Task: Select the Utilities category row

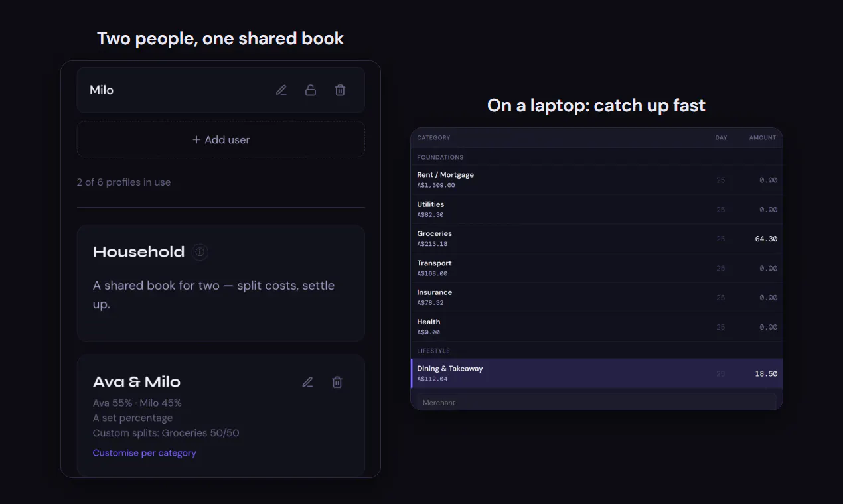Action: [597, 209]
